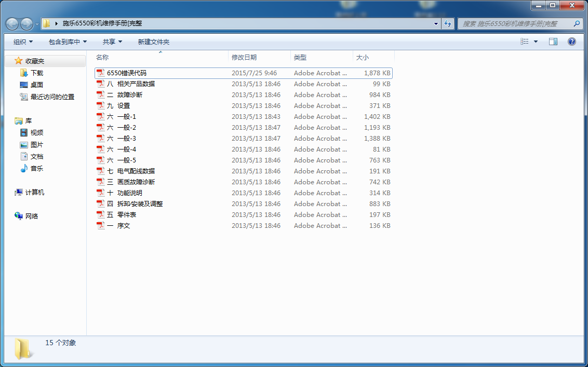The image size is (588, 367).
Task: Sort files by the 修改日期 column header
Action: coord(259,57)
